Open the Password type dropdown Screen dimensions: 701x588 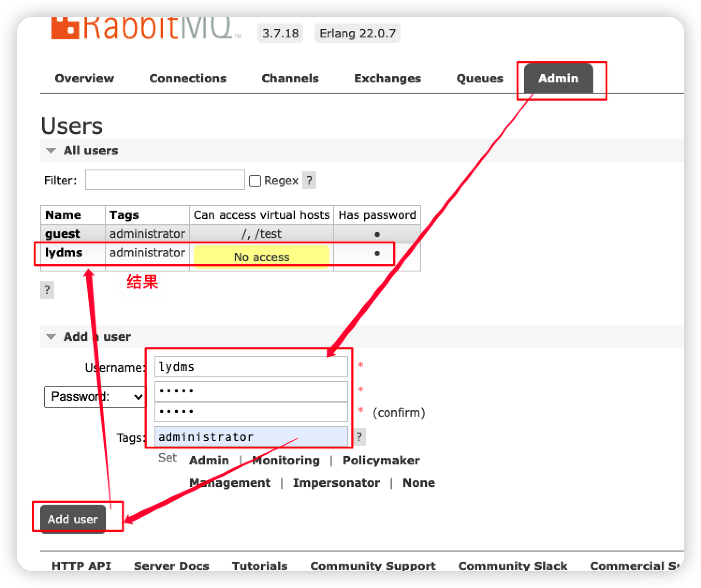coord(95,397)
